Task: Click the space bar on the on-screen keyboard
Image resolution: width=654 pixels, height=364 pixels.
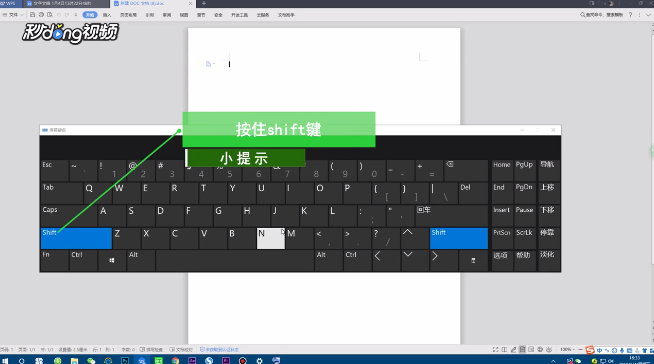Action: click(x=235, y=261)
